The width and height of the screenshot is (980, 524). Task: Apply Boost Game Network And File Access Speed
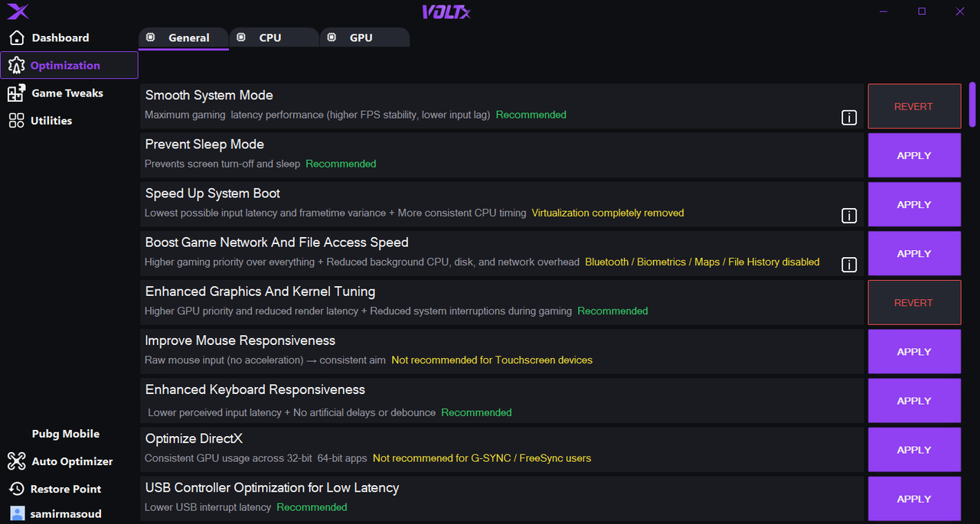[914, 253]
